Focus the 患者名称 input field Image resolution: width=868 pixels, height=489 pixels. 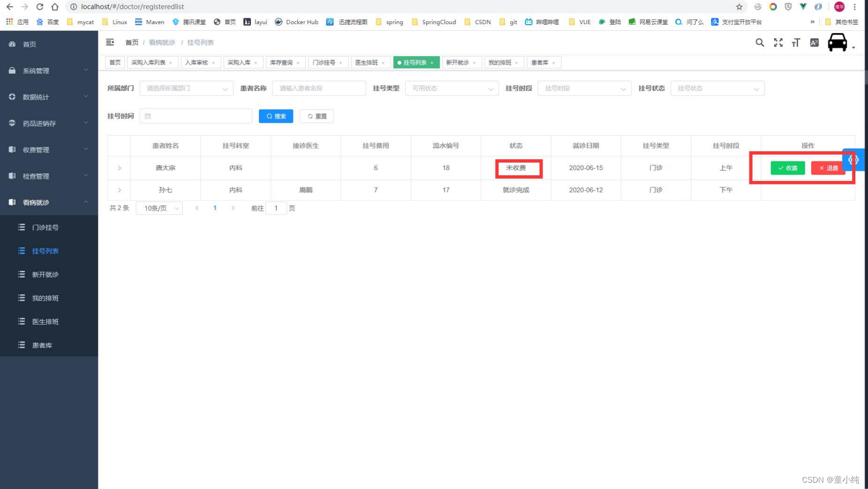(x=319, y=88)
